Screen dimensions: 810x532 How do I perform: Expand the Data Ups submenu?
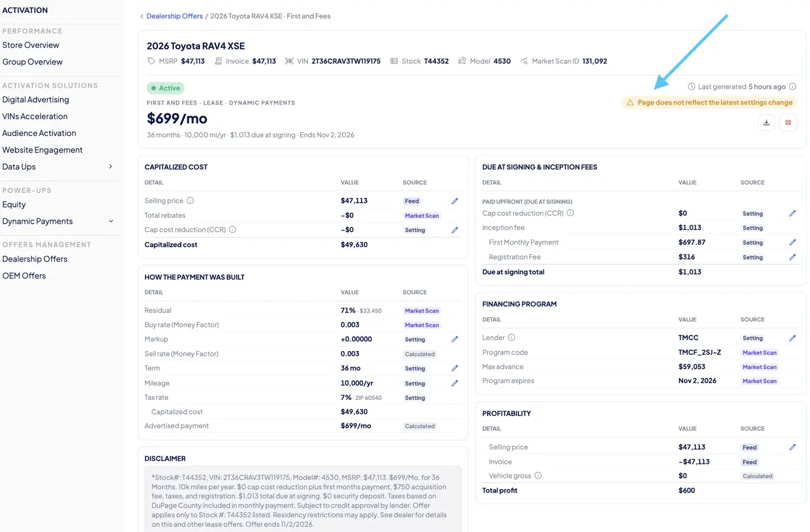pyautogui.click(x=110, y=166)
